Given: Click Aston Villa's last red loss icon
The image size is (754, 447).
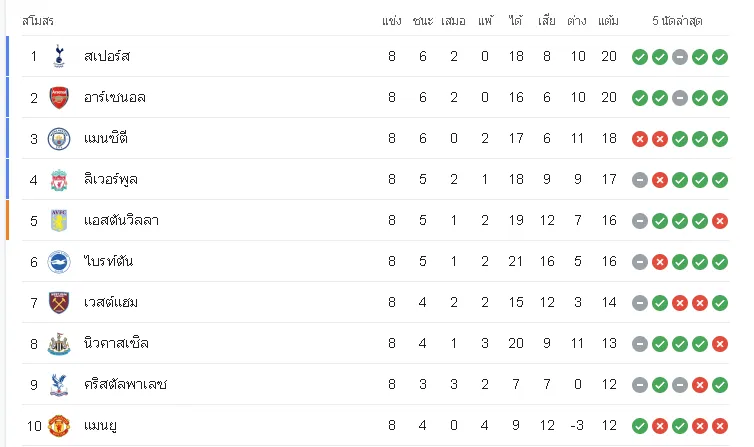Looking at the screenshot, I should [720, 221].
